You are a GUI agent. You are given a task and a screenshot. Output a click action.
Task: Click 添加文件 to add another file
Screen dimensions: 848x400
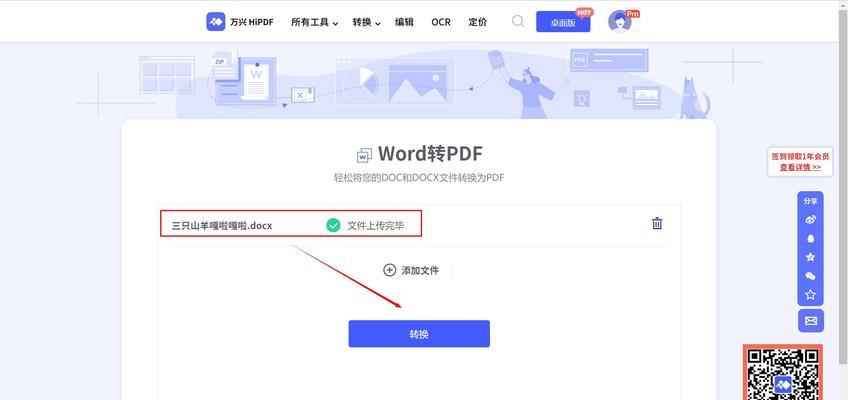[411, 270]
